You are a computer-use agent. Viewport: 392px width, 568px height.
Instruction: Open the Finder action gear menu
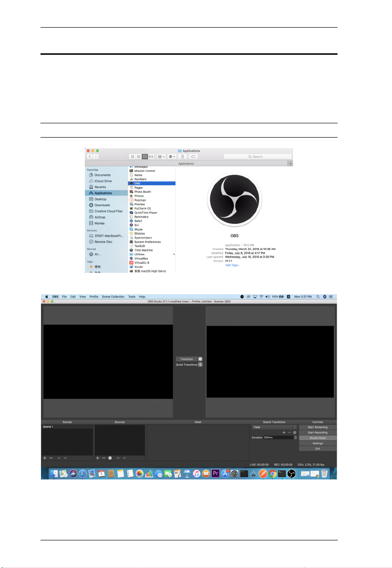point(172,157)
